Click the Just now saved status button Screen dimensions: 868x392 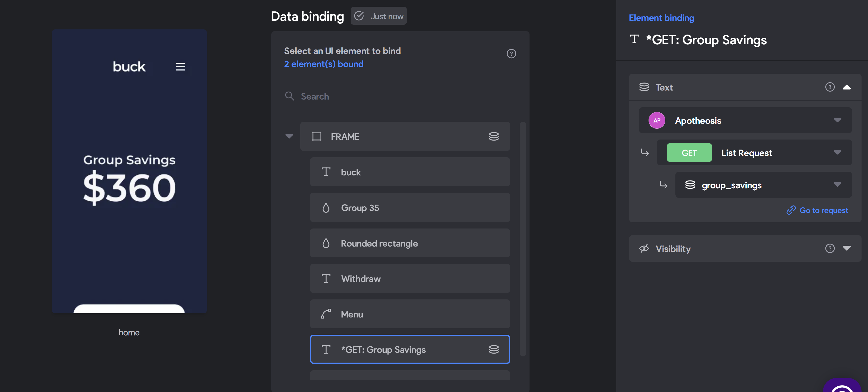tap(378, 16)
